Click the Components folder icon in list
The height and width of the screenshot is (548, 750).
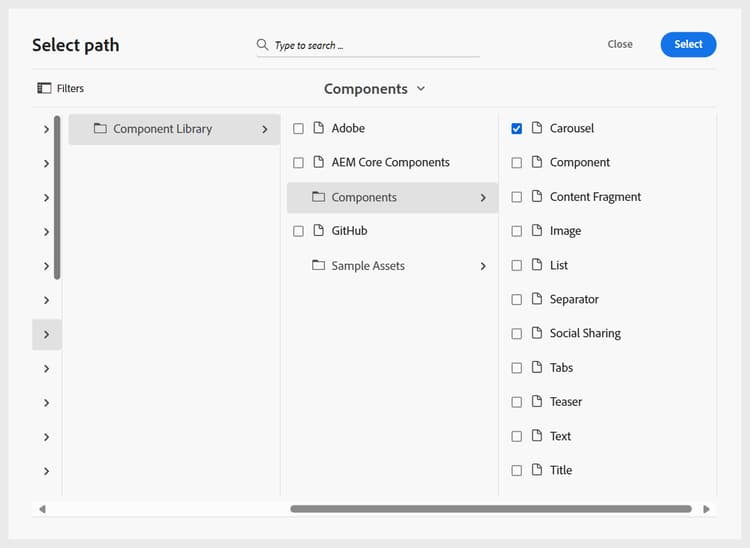click(x=318, y=197)
